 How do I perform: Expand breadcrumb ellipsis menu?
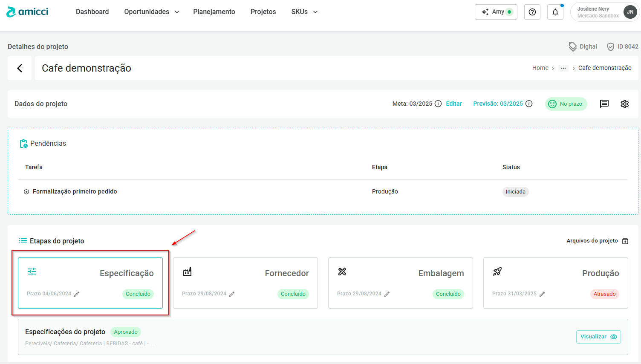coord(563,68)
